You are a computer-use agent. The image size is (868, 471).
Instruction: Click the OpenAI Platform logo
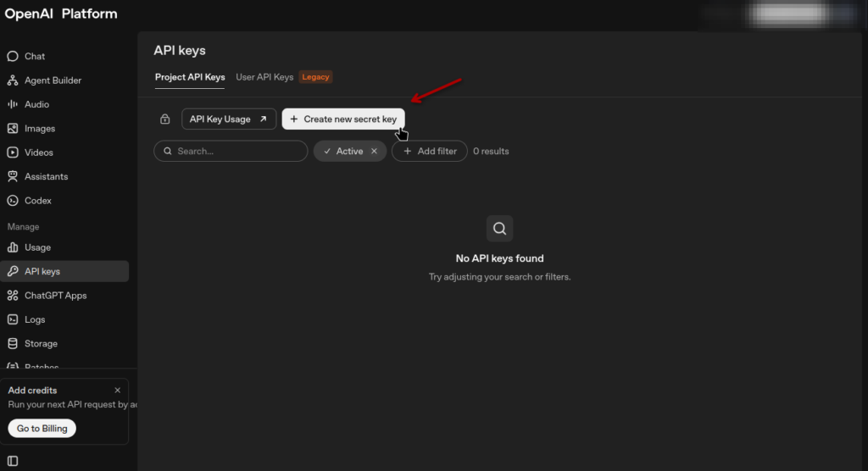[x=61, y=14]
